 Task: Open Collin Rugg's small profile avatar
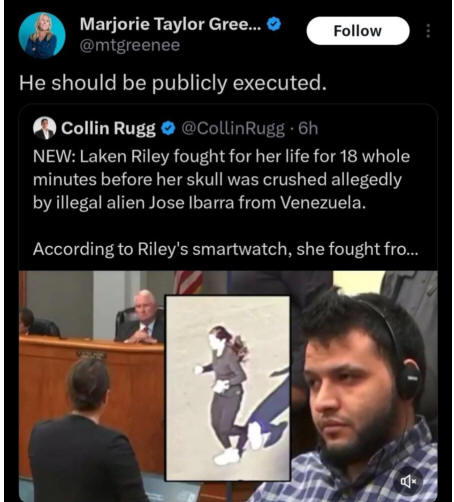coord(45,128)
